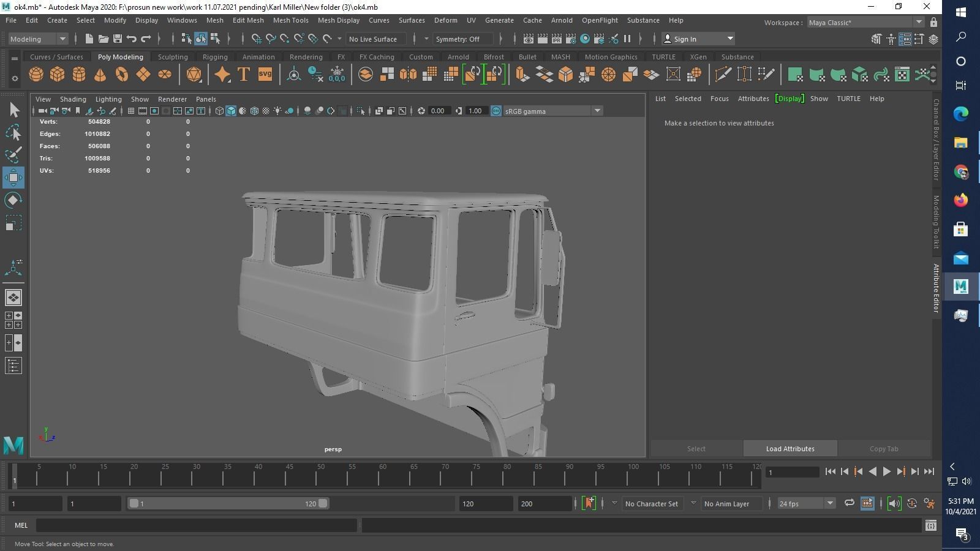Image resolution: width=980 pixels, height=551 pixels.
Task: Open the Workspace Maya Classic dropdown
Action: [x=865, y=23]
